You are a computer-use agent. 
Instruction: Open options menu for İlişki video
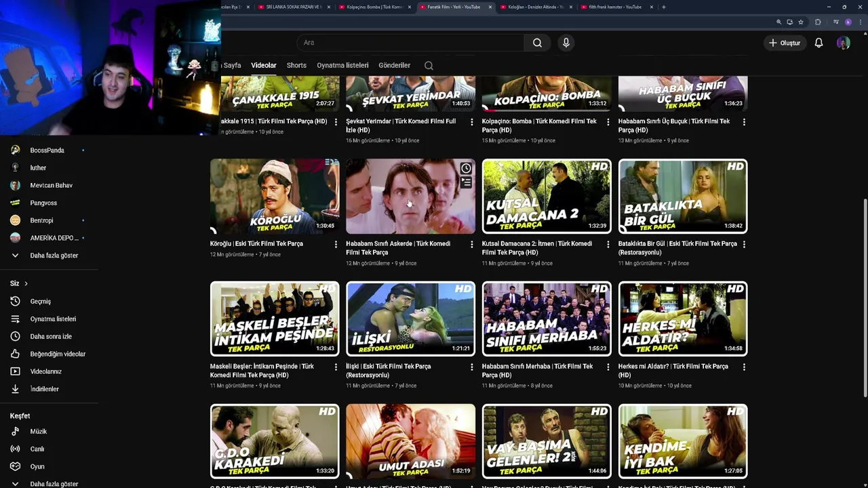point(472,367)
